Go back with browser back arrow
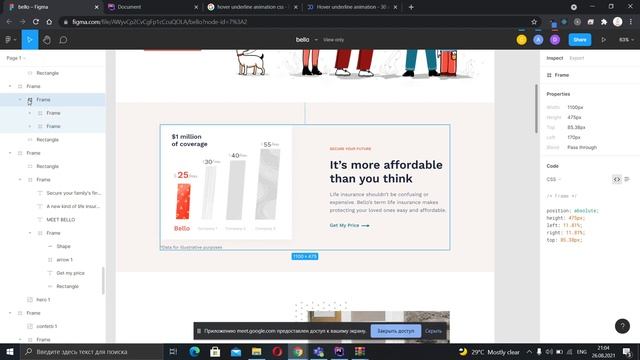The width and height of the screenshot is (640, 360). 9,22
